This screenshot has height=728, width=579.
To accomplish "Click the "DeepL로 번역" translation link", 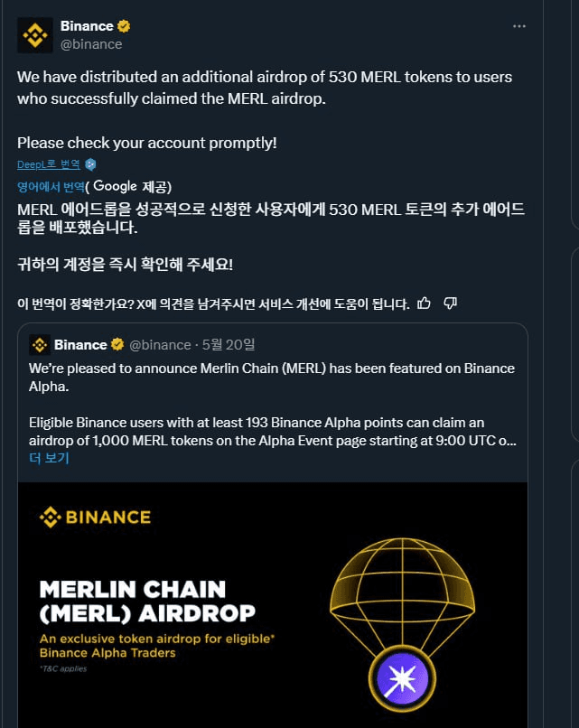I will point(48,164).
